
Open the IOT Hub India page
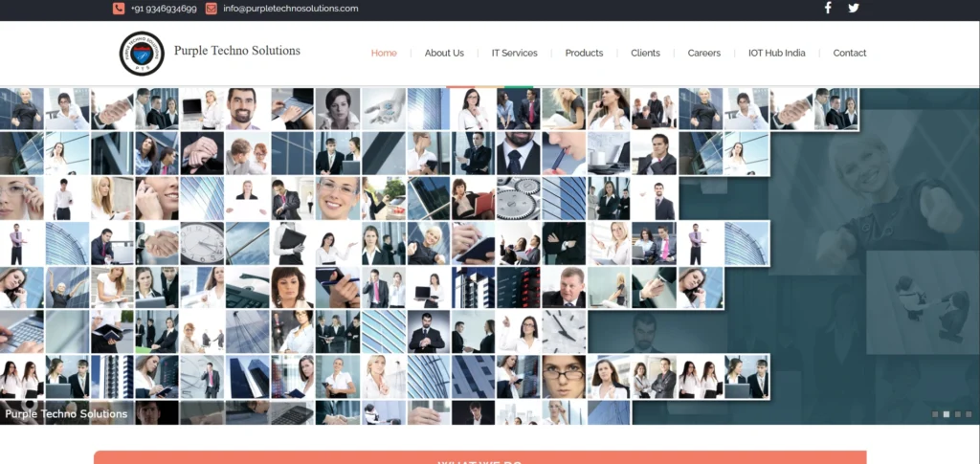[776, 54]
